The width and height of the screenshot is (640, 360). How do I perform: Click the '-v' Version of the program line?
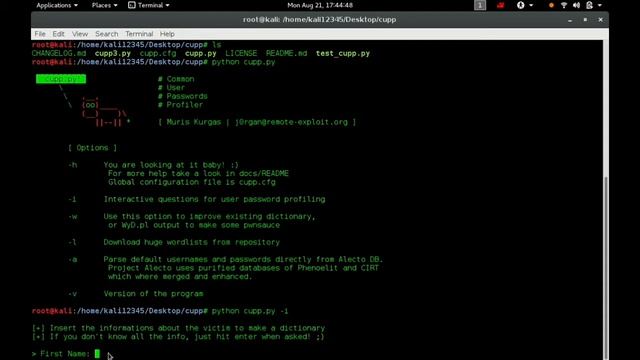coord(136,293)
